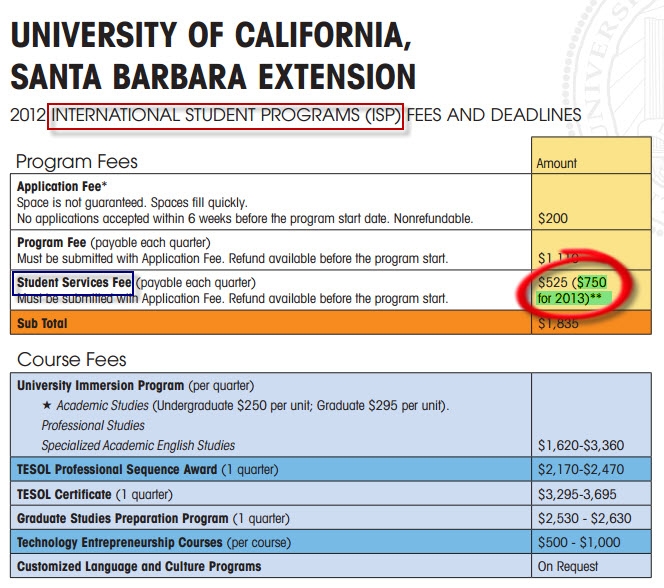Select the blue-boxed Student Services Fee label
Viewport: 664px width, 588px height.
tap(74, 283)
